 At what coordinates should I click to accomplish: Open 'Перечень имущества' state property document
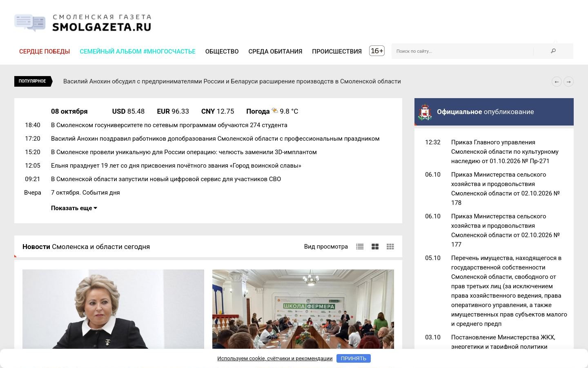509,291
